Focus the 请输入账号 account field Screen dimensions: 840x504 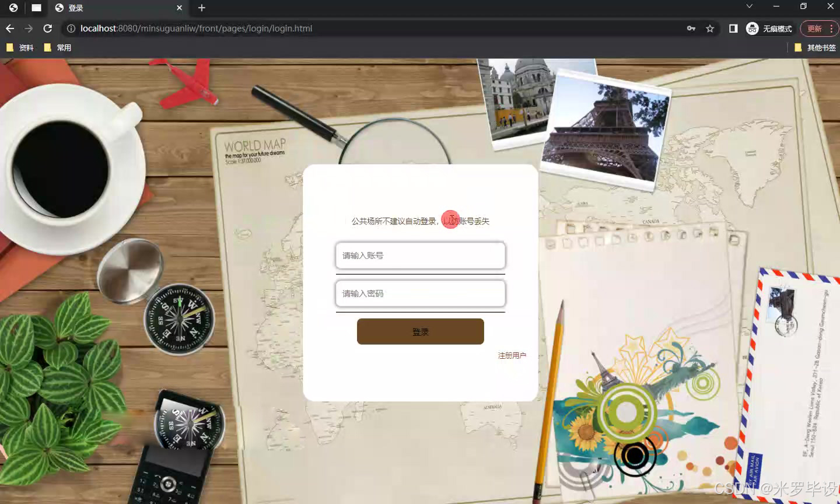(x=421, y=256)
